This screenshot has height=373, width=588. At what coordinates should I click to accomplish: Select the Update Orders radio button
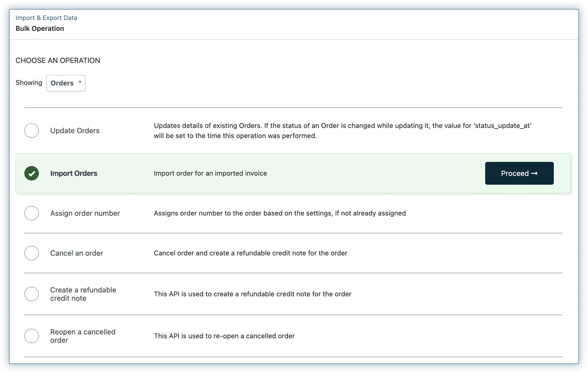point(32,131)
